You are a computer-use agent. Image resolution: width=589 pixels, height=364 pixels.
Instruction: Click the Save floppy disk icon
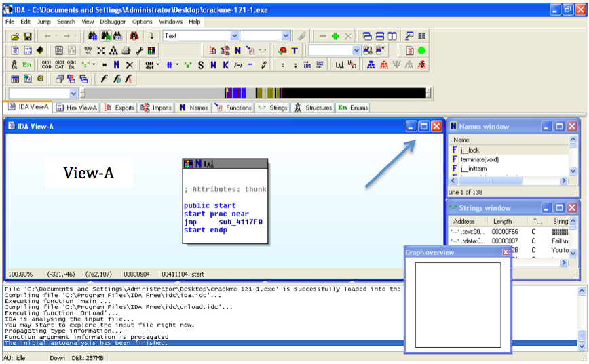28,36
